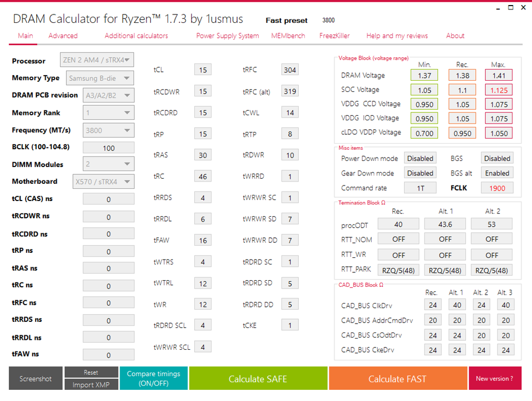Click the tRCDRD ns input field
The width and height of the screenshot is (532, 401).
[x=109, y=234]
